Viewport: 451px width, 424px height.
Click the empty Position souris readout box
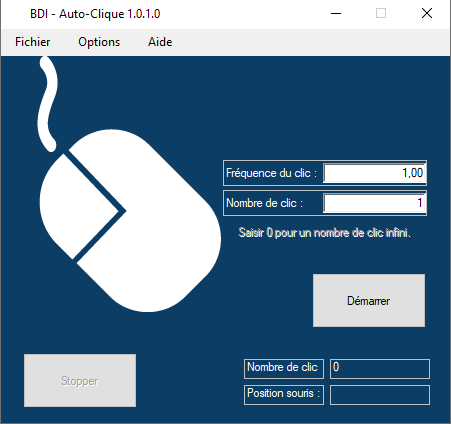click(380, 395)
